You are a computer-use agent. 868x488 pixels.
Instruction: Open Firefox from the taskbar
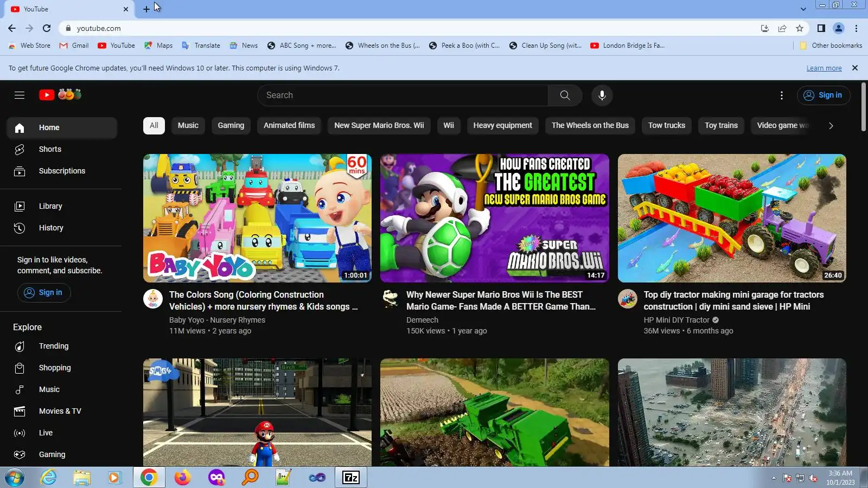[183, 478]
